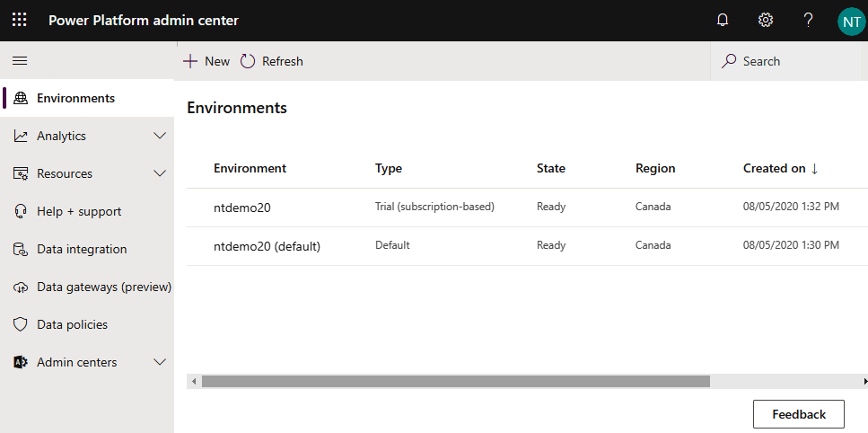868x433 pixels.
Task: Open the ntdemo20 (default) environment
Action: tap(267, 246)
